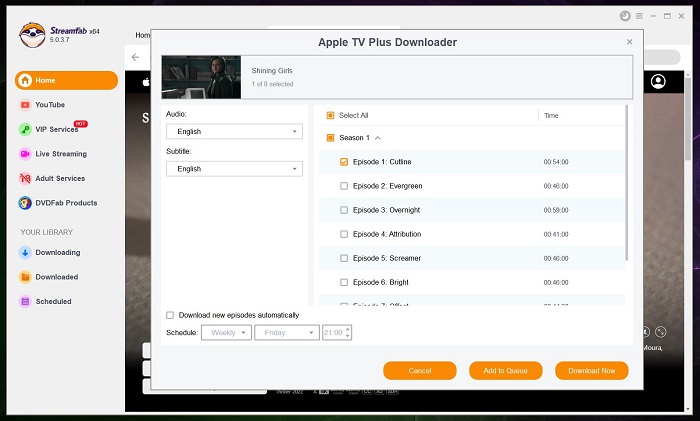Click the Shining Girls thumbnail
The width and height of the screenshot is (700, 421).
(201, 77)
